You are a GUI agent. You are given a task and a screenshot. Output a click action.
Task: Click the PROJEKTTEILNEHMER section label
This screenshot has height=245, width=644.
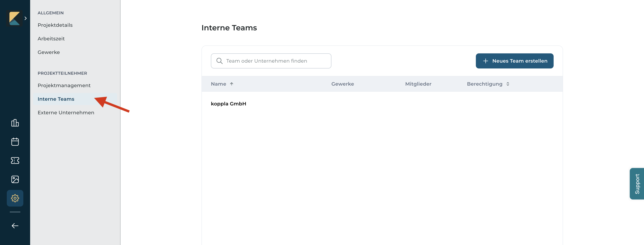62,73
